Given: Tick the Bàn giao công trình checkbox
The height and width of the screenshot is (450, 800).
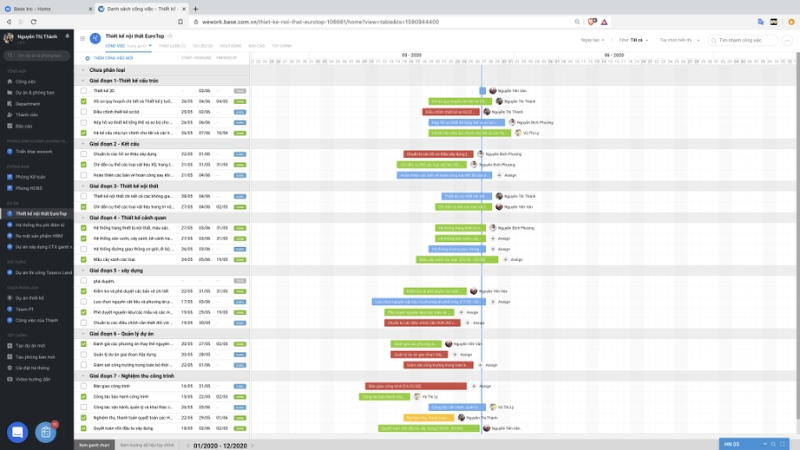Looking at the screenshot, I should 83,386.
